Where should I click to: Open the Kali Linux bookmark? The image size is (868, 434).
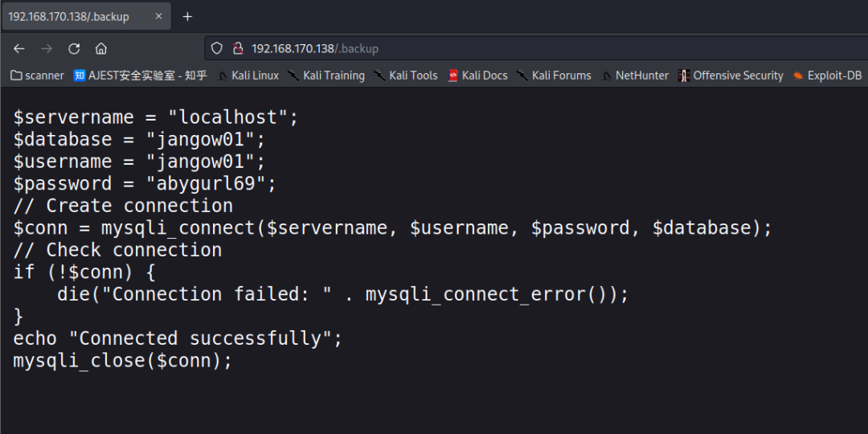248,76
